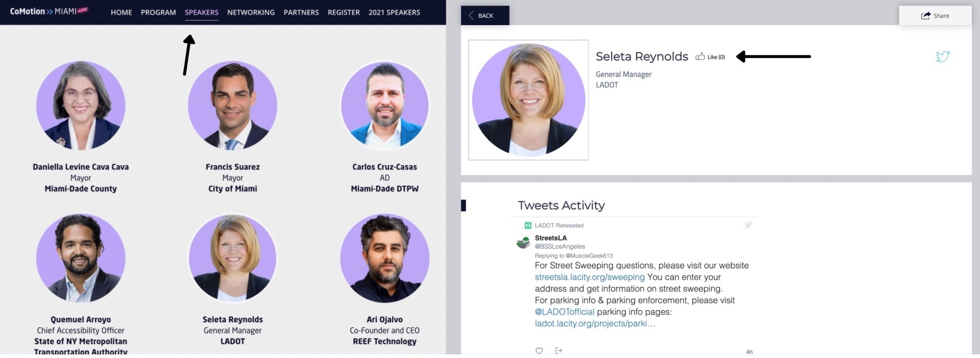Click the name Quemuel Arroyo
This screenshot has width=980, height=358.
81,320
